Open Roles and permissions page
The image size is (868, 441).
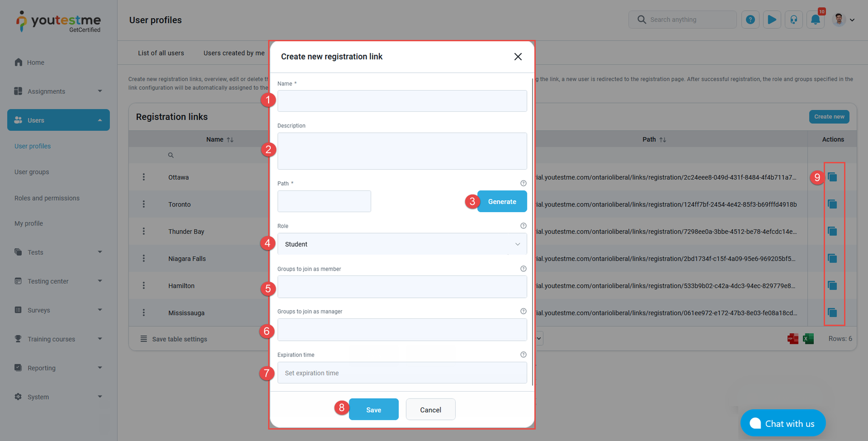click(x=47, y=198)
